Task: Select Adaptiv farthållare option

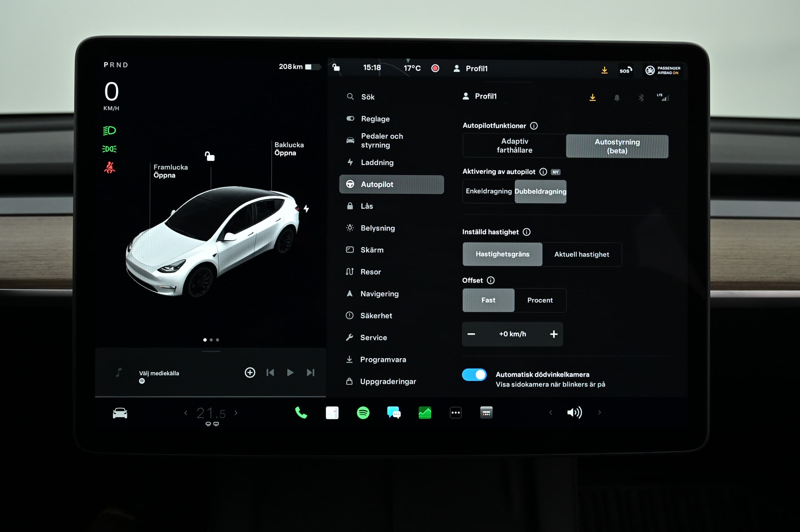Action: (514, 146)
